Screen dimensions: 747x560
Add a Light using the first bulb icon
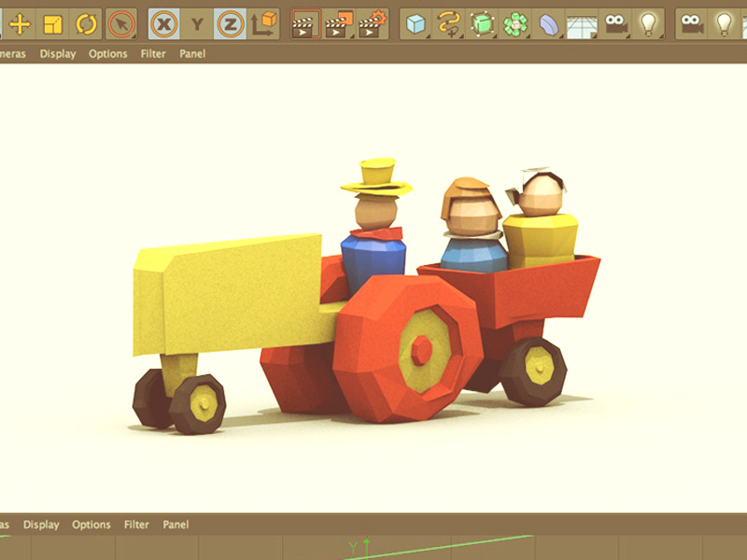pos(648,24)
